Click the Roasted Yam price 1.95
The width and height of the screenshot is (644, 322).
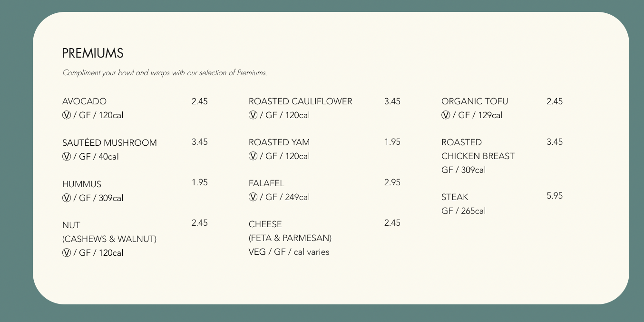(x=392, y=142)
